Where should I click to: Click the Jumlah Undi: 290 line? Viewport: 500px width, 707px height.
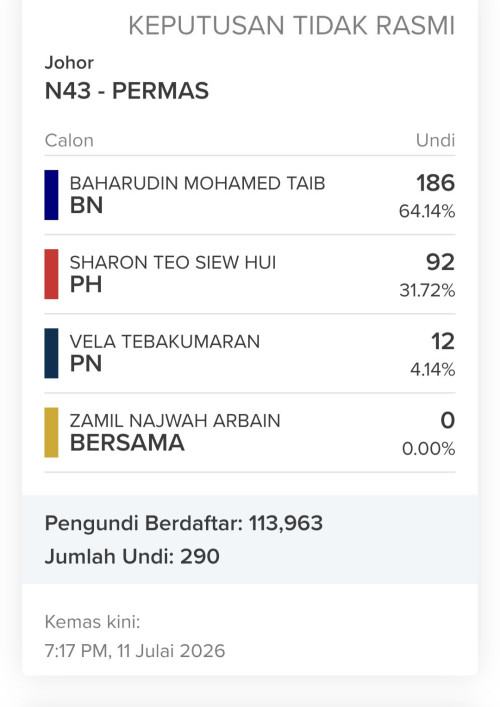point(132,556)
